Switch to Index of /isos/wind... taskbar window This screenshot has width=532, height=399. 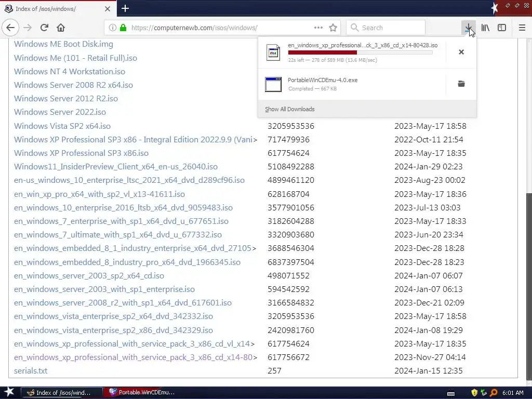[61, 393]
